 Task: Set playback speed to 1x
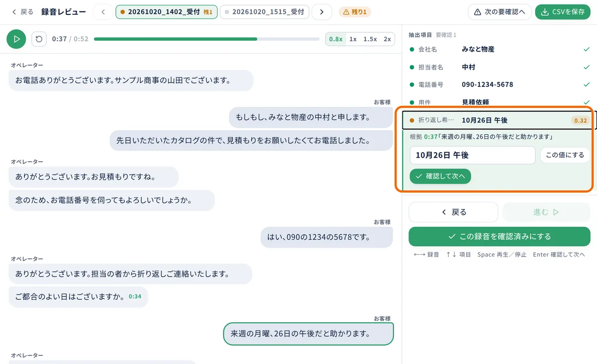(353, 39)
